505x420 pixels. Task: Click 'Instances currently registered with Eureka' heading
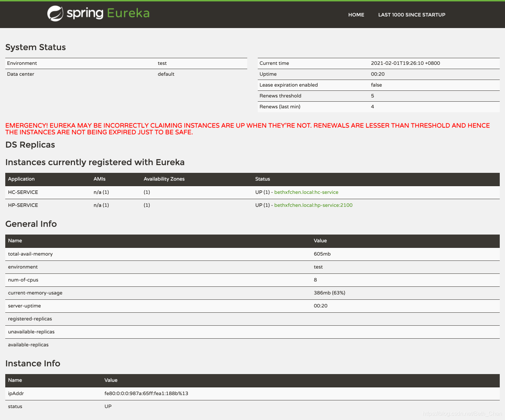coord(95,162)
